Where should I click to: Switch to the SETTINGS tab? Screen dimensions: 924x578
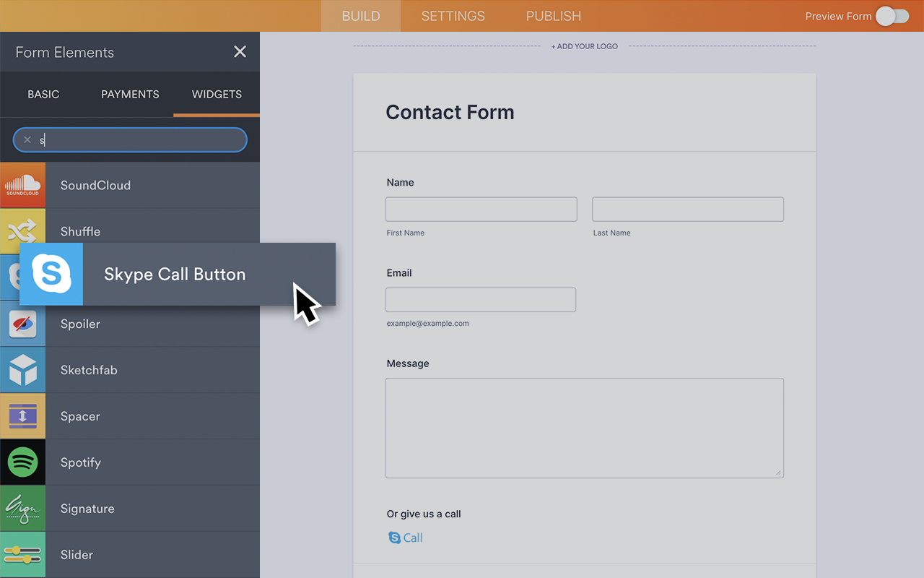click(x=453, y=16)
